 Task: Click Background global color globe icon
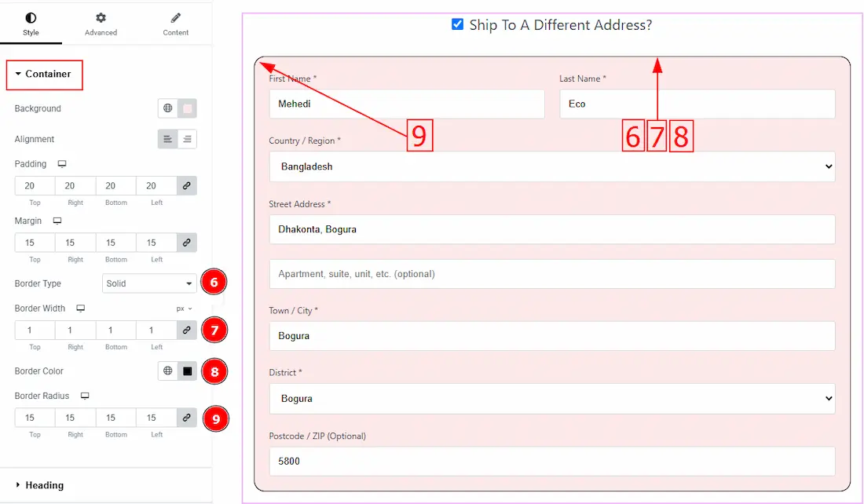coord(167,108)
